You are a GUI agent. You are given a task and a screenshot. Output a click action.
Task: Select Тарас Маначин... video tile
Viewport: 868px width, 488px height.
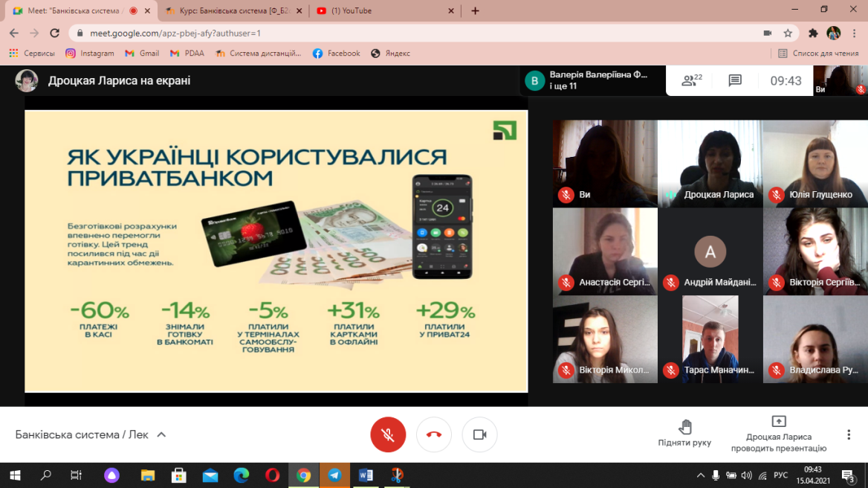710,339
